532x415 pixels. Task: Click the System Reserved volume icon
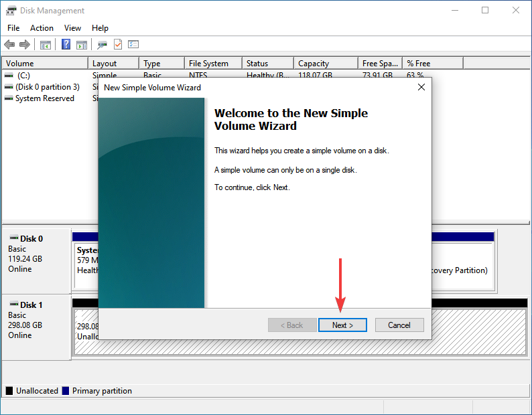(x=9, y=98)
